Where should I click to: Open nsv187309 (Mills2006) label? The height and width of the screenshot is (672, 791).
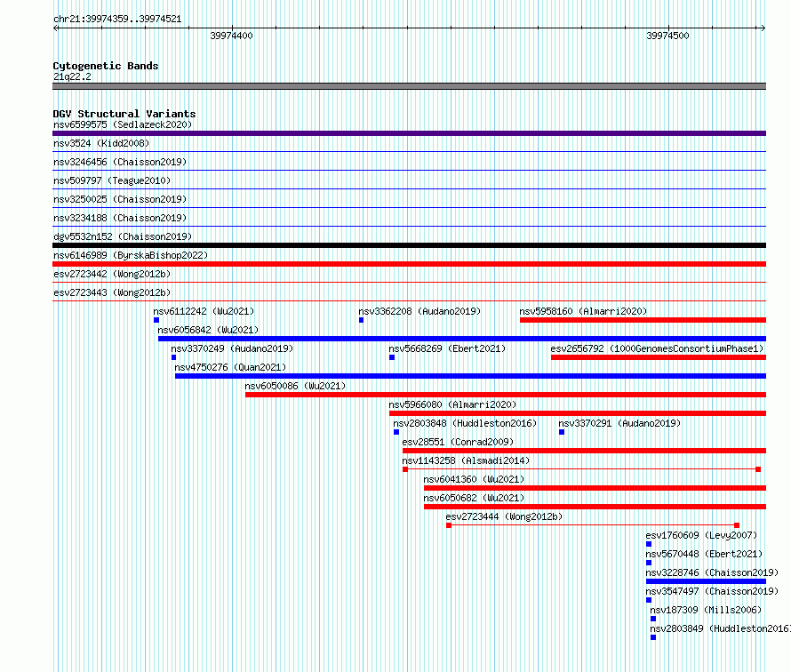tap(707, 610)
